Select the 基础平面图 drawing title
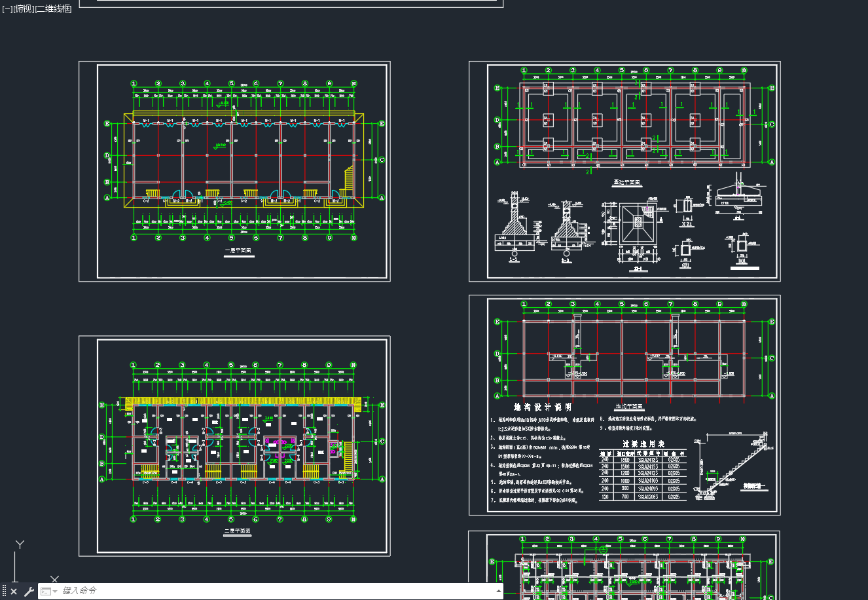Viewport: 868px width, 600px height. pyautogui.click(x=627, y=183)
